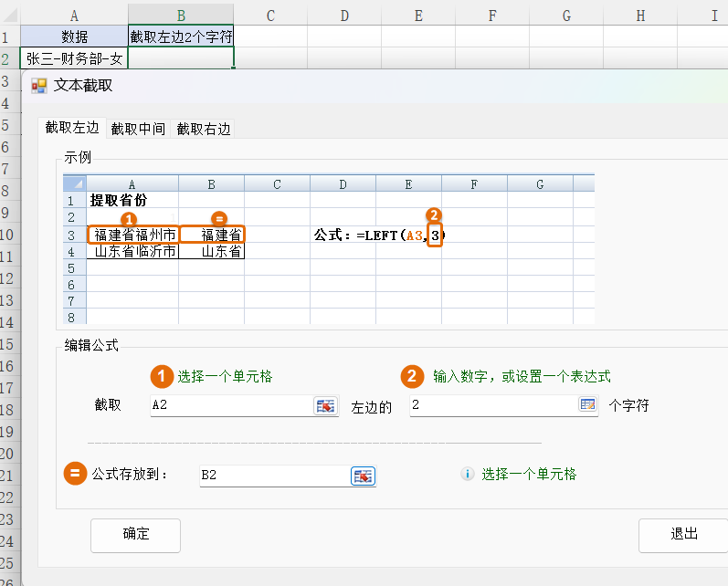
Task: Select column A header in worksheet
Action: (x=74, y=15)
